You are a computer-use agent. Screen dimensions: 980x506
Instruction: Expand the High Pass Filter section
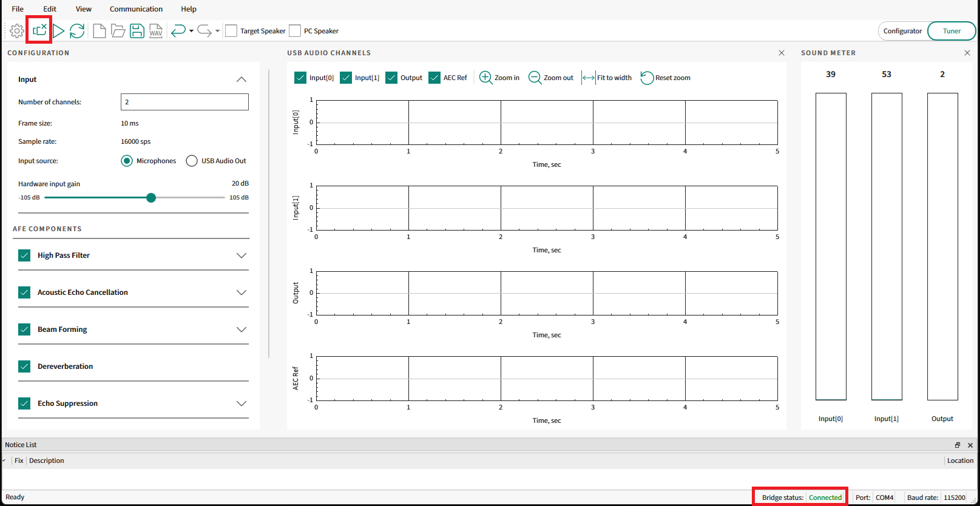tap(242, 255)
